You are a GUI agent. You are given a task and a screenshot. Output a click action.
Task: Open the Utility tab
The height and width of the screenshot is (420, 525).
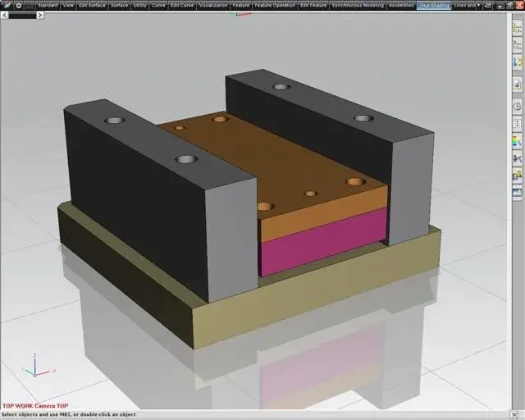tap(139, 6)
